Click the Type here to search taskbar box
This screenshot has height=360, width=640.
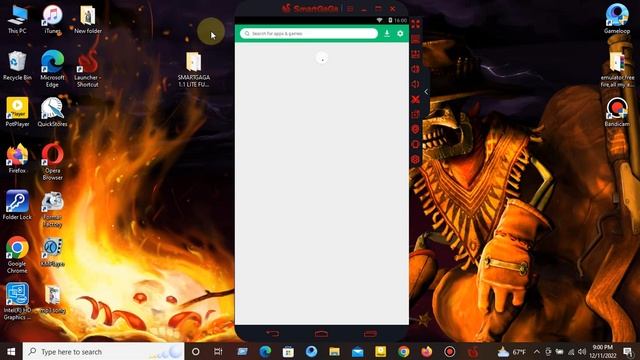tap(104, 351)
